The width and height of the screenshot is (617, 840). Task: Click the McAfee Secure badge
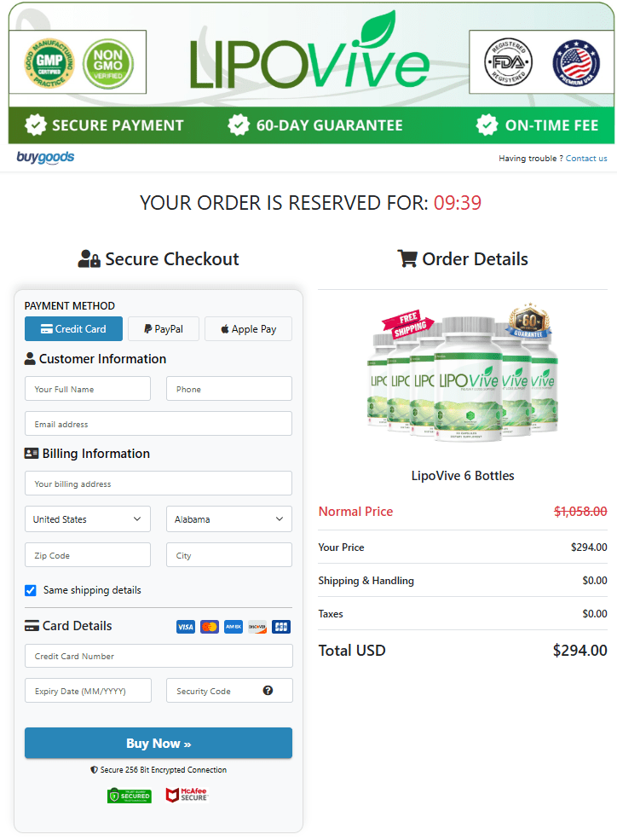coord(187,795)
